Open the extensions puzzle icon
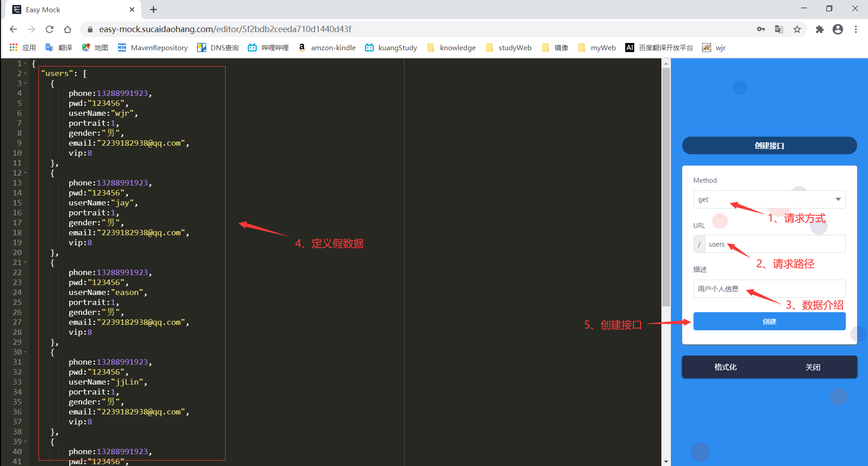 [820, 29]
